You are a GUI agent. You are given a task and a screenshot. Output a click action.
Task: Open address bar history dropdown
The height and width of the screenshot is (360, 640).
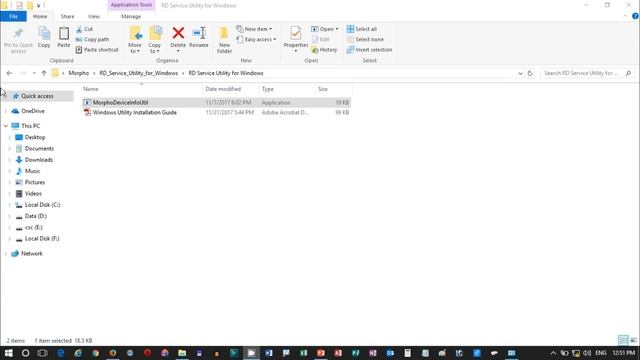(x=520, y=73)
